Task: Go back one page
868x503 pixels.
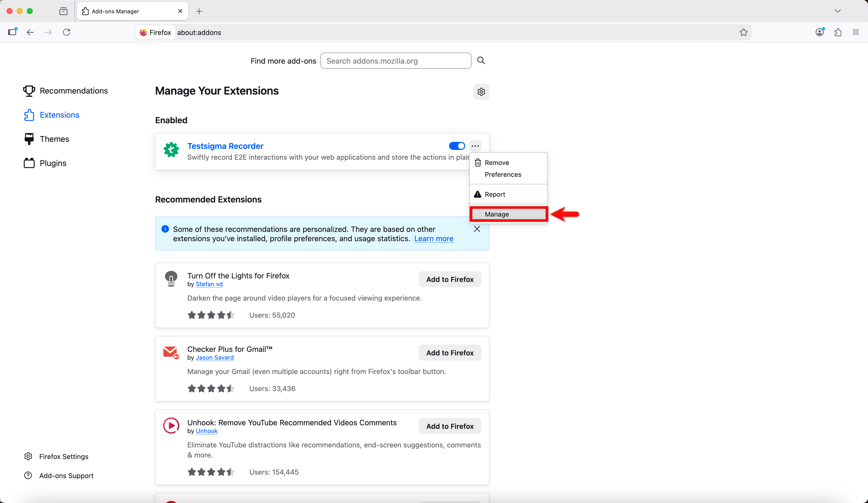Action: point(30,32)
